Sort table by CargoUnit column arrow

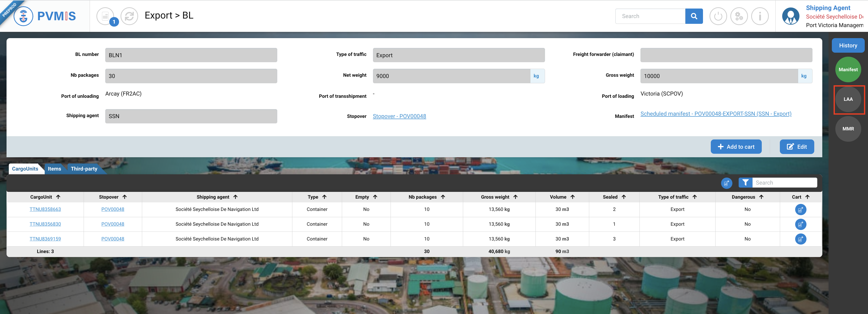click(x=58, y=197)
